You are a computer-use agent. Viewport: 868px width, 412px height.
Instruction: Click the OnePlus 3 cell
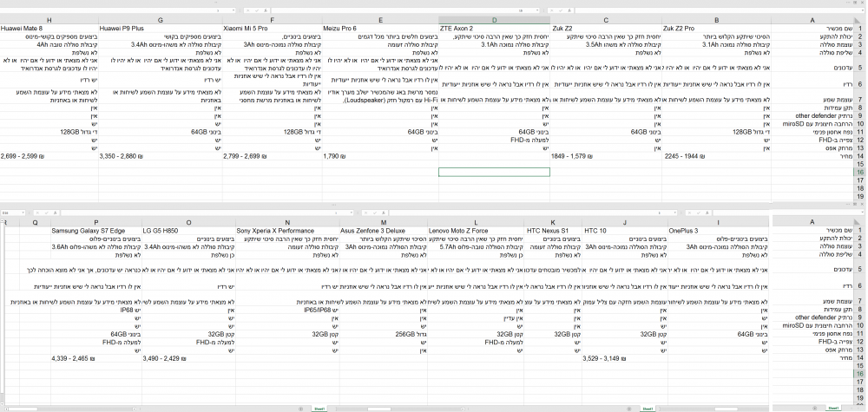[718, 231]
